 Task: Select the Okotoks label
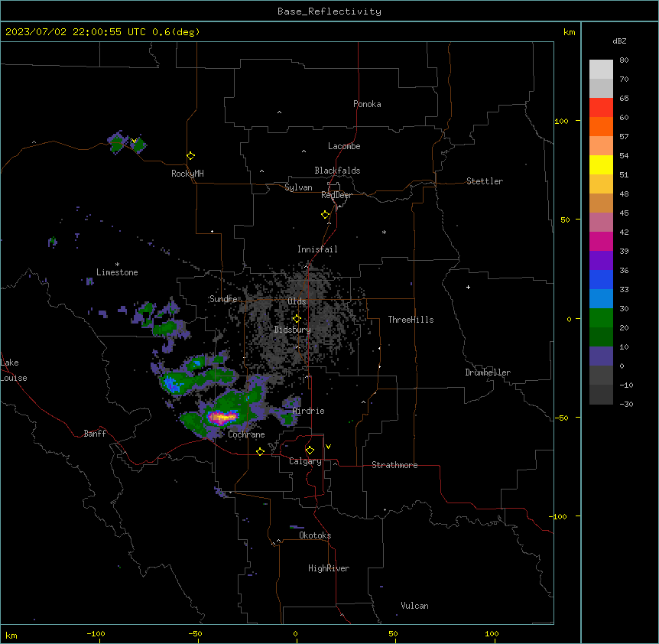(315, 535)
